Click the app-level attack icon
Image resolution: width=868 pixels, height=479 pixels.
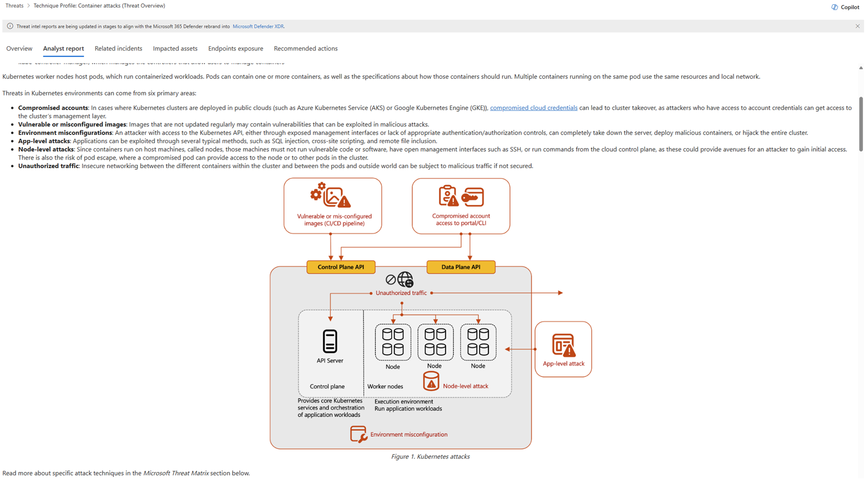(563, 345)
